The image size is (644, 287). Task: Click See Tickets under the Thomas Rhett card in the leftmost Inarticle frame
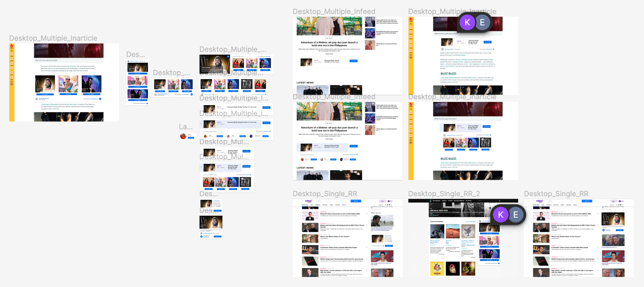pos(45,94)
